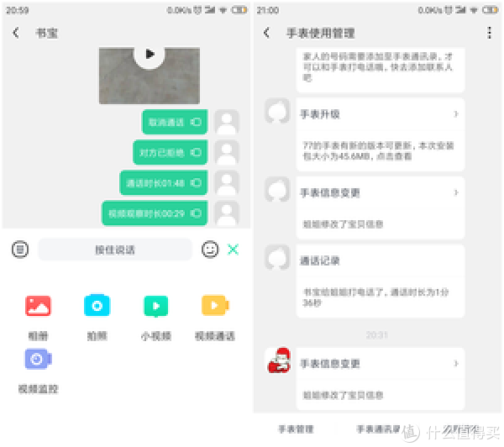Switch input mode with the keyboard icon
This screenshot has width=504, height=447.
[20, 250]
